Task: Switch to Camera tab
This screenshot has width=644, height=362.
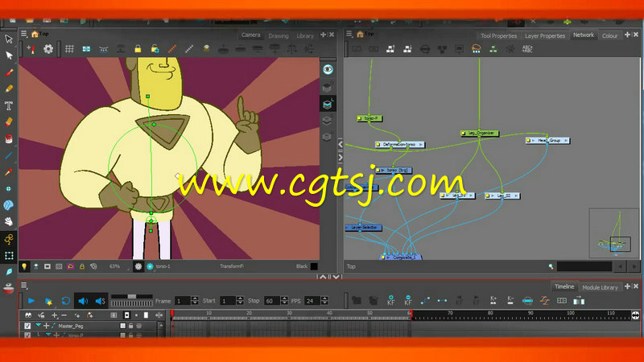Action: pyautogui.click(x=250, y=35)
